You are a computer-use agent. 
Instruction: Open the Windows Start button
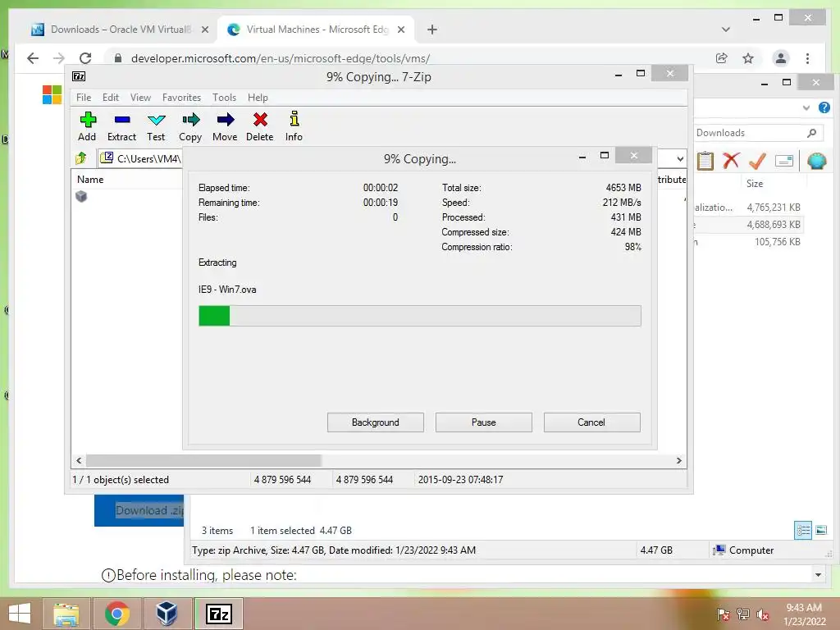click(20, 614)
